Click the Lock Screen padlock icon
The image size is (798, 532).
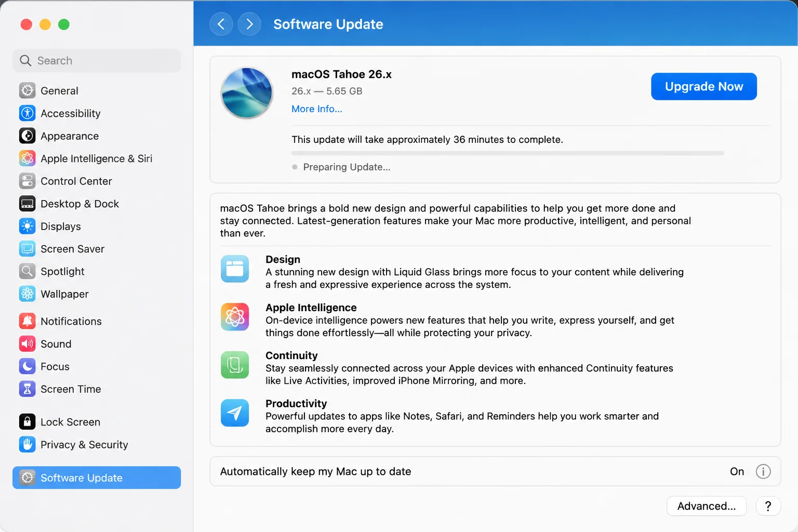tap(28, 422)
